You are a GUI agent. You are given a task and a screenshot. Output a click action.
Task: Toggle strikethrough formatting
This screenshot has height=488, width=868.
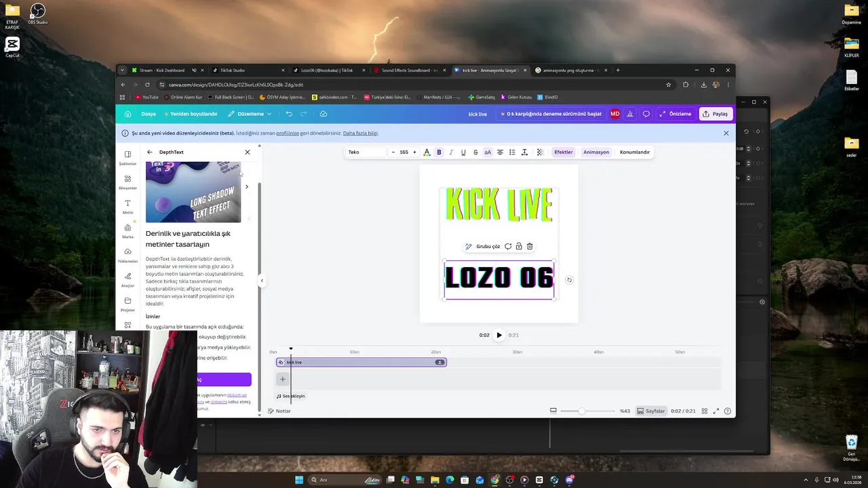click(475, 152)
